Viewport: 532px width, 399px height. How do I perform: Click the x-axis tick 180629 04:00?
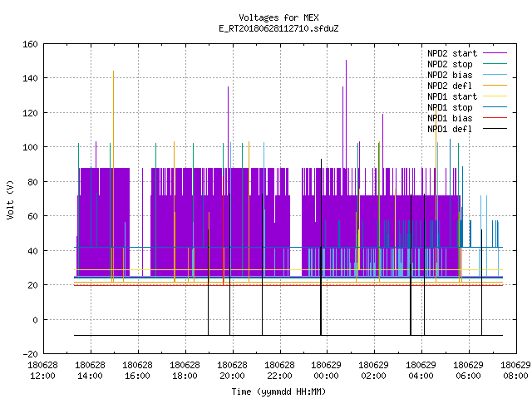[421, 371]
